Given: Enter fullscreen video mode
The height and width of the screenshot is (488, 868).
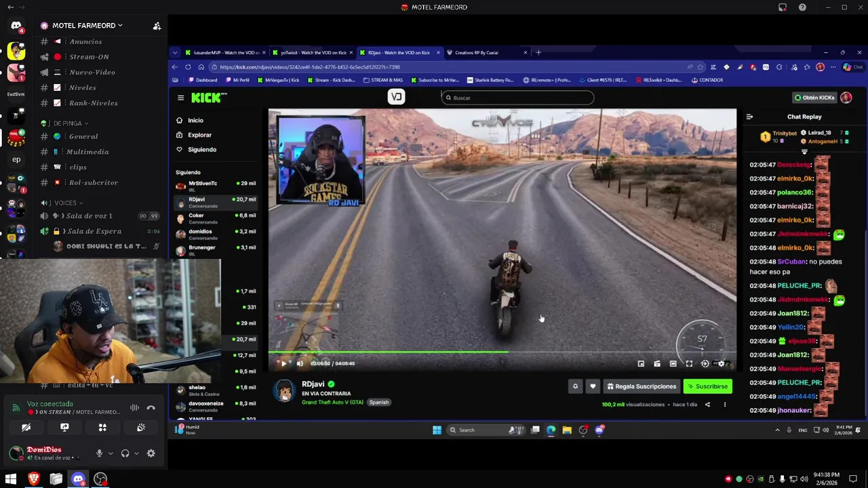Looking at the screenshot, I should [689, 364].
